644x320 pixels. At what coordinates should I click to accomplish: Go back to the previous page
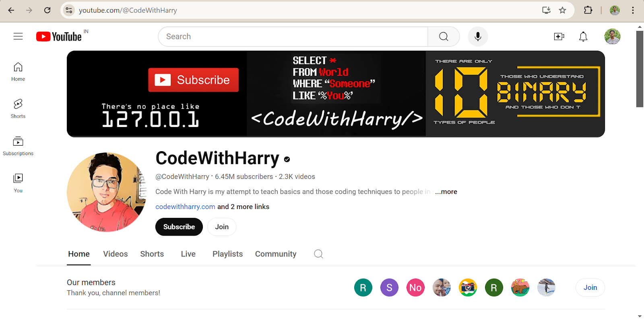[x=11, y=10]
